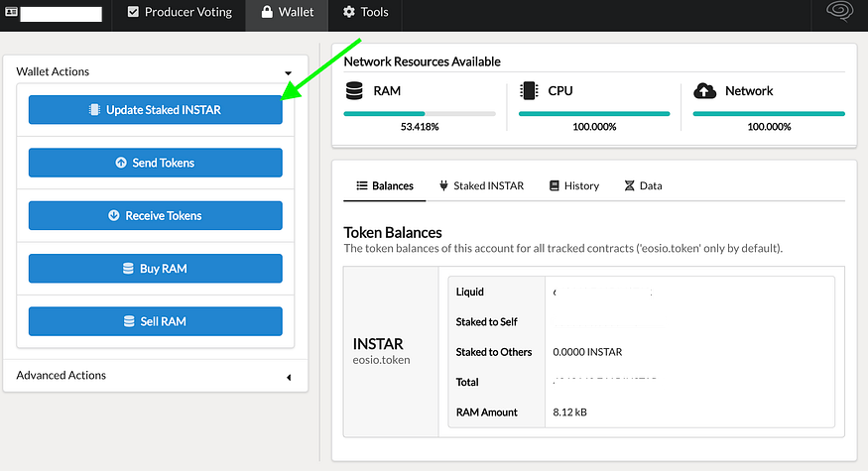Click the RAM database icon in Network Resources

coord(354,91)
